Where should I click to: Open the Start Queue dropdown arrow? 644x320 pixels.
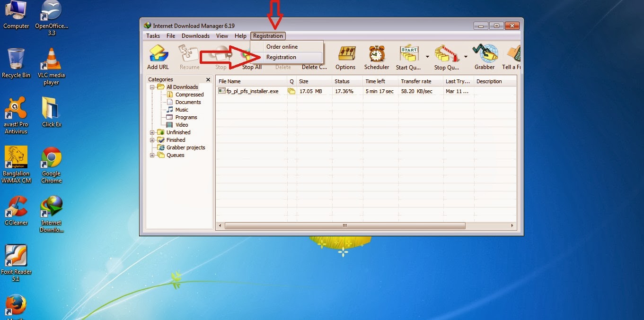point(427,57)
